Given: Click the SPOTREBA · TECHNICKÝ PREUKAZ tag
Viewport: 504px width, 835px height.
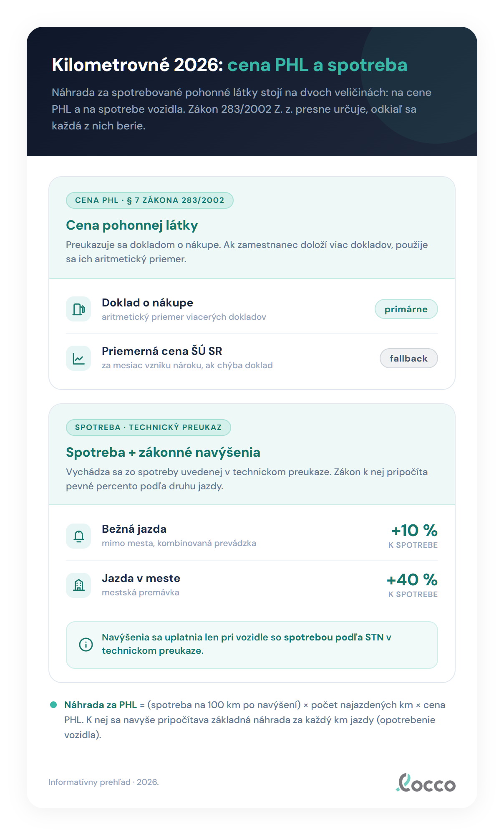Looking at the screenshot, I should tap(148, 427).
